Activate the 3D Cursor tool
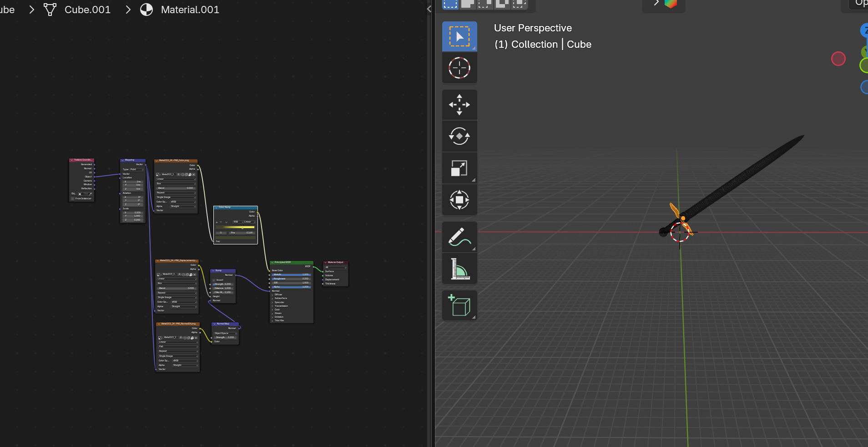 click(459, 68)
